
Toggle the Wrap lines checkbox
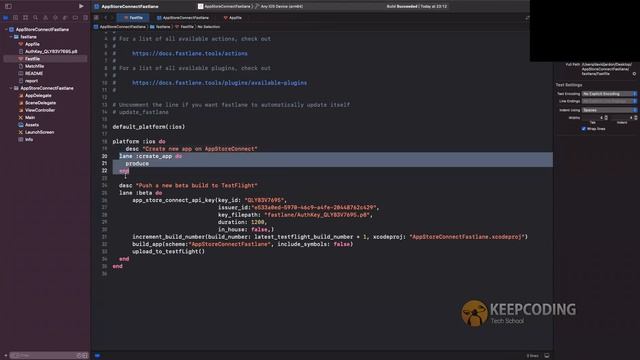click(x=583, y=129)
